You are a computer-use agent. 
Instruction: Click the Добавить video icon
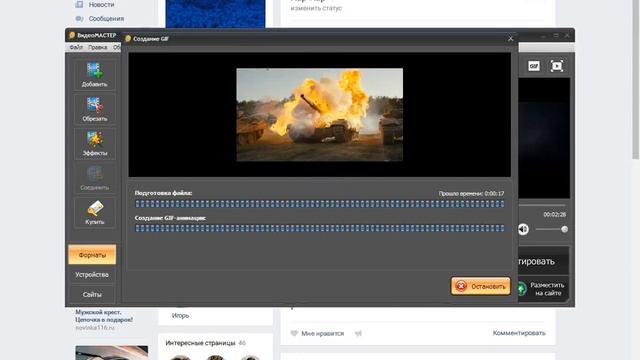[94, 75]
